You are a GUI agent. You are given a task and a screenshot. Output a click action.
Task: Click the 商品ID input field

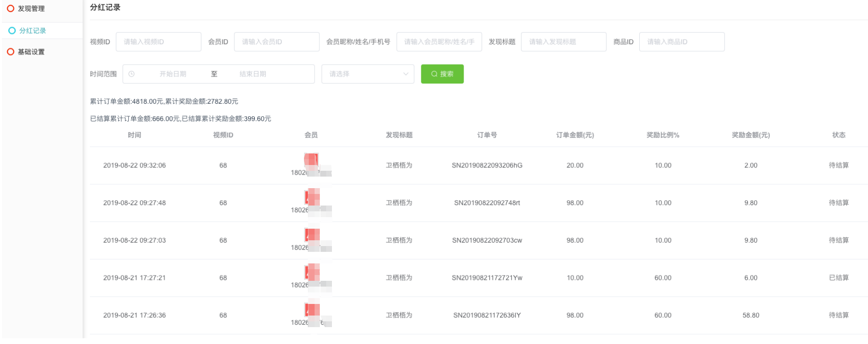681,42
